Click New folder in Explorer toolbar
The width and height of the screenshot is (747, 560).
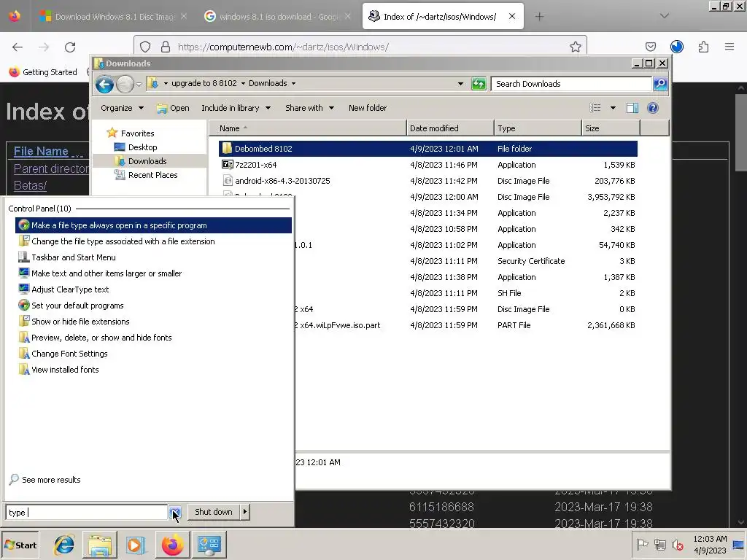368,108
